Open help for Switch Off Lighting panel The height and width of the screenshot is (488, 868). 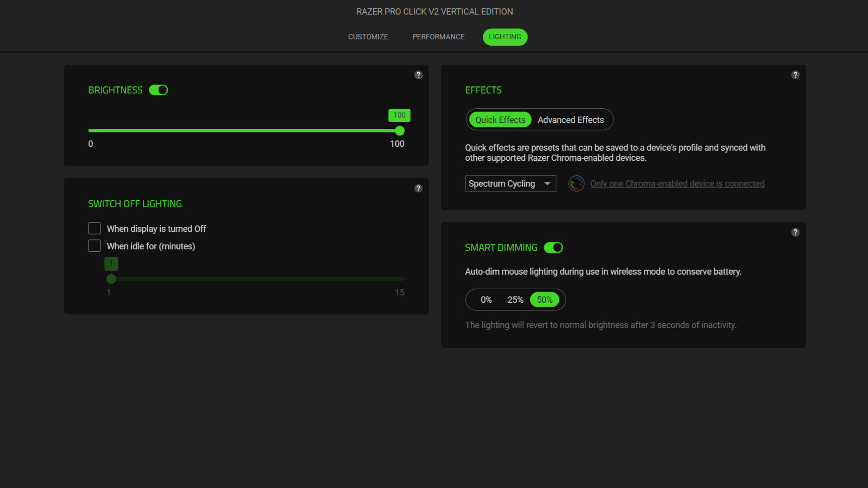[x=418, y=188]
